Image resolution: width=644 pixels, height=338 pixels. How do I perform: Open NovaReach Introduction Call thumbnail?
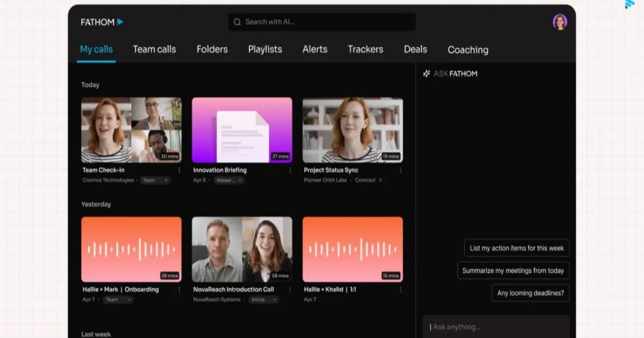(242, 249)
